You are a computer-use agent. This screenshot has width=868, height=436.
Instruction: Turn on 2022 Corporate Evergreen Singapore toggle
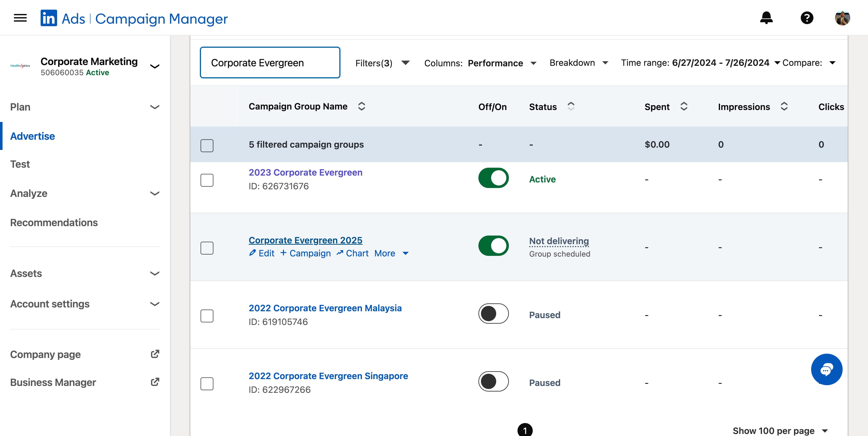pyautogui.click(x=493, y=381)
